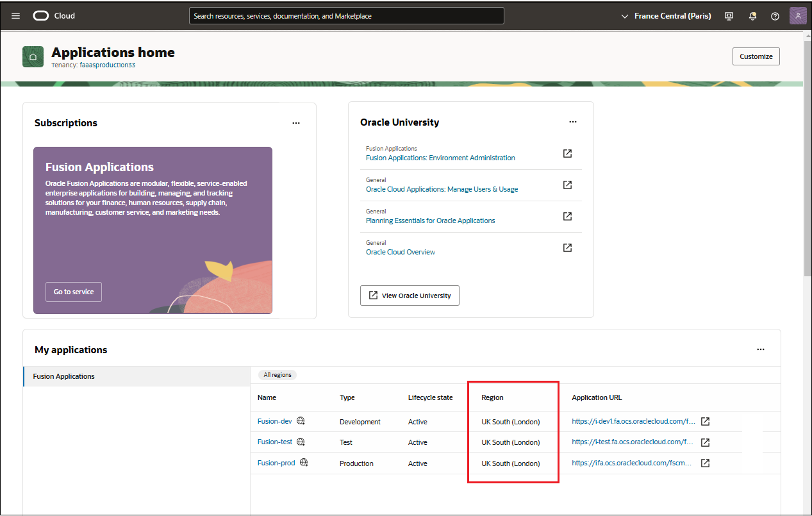
Task: Click the search resources input field
Action: click(346, 15)
